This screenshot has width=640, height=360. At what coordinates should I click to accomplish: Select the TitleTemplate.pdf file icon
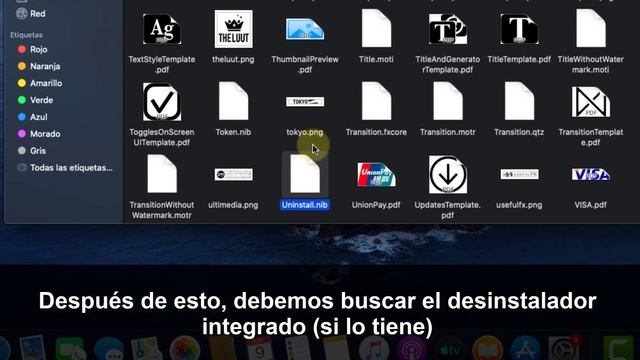click(x=519, y=29)
